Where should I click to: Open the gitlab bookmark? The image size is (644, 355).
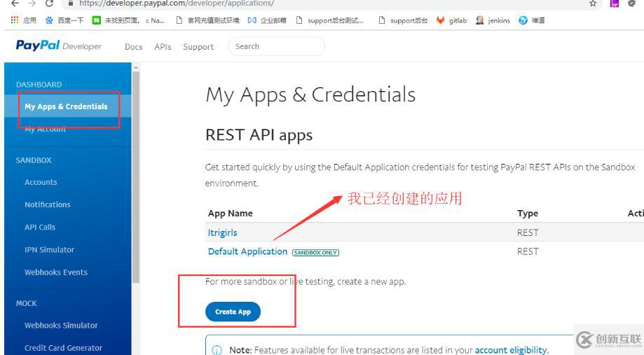click(x=451, y=20)
